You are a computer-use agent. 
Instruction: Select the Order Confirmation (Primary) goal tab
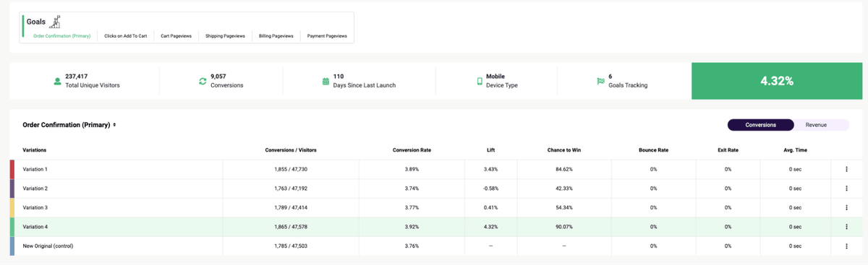61,35
